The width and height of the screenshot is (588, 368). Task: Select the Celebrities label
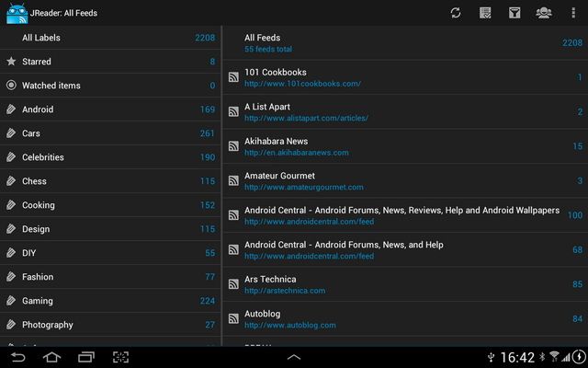point(110,157)
